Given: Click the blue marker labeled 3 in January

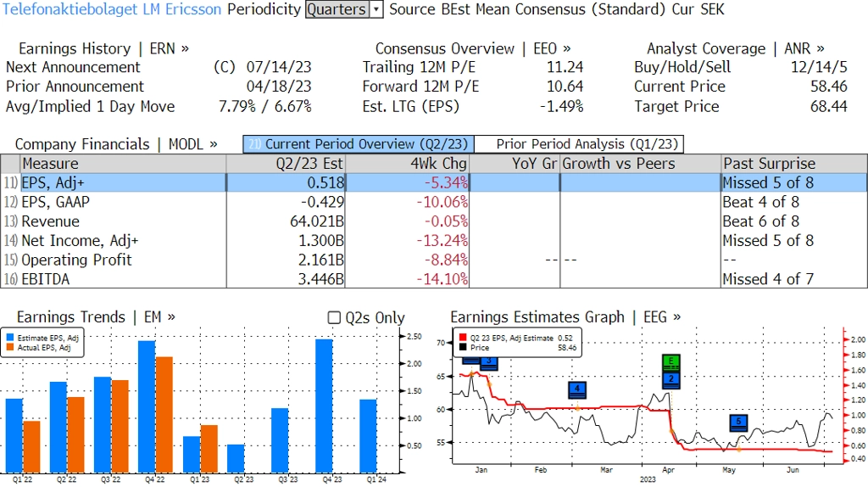Looking at the screenshot, I should pyautogui.click(x=489, y=363).
